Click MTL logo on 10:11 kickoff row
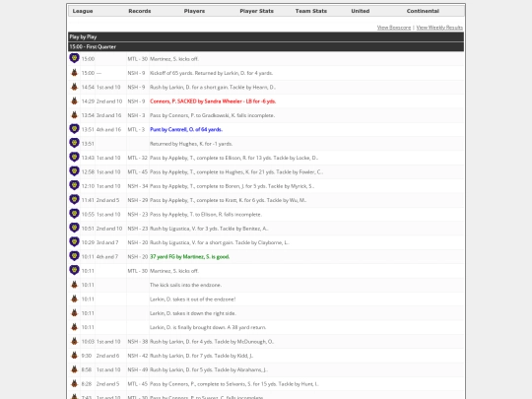Screen dimensions: 532x399 pos(74,270)
